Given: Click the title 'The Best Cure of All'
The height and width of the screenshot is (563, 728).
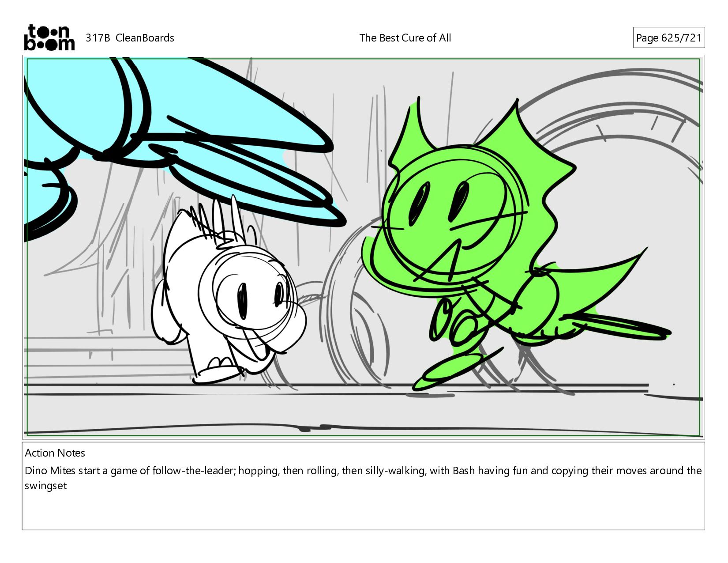Looking at the screenshot, I should click(x=405, y=38).
